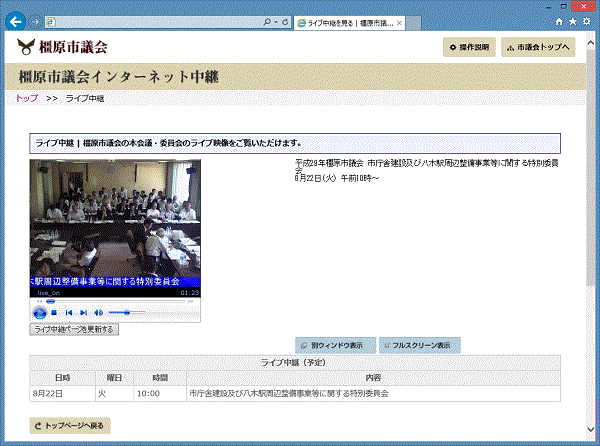Click the 時間 column header
The image size is (600, 446).
(x=160, y=378)
